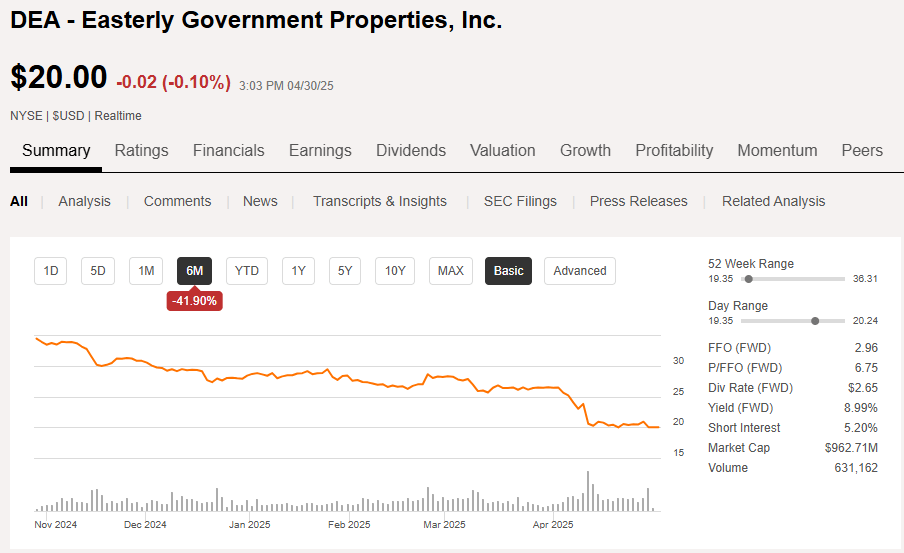Switch to the Valuation tab
Screen dimensions: 904x553
click(x=502, y=151)
